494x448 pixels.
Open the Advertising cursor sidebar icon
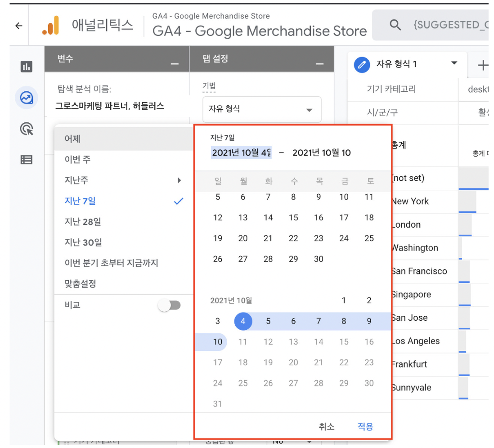(27, 129)
